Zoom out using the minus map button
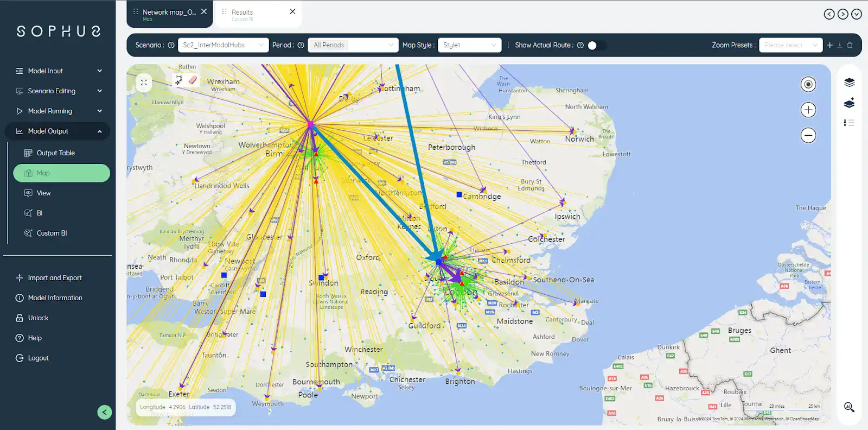Image resolution: width=868 pixels, height=430 pixels. click(x=808, y=135)
